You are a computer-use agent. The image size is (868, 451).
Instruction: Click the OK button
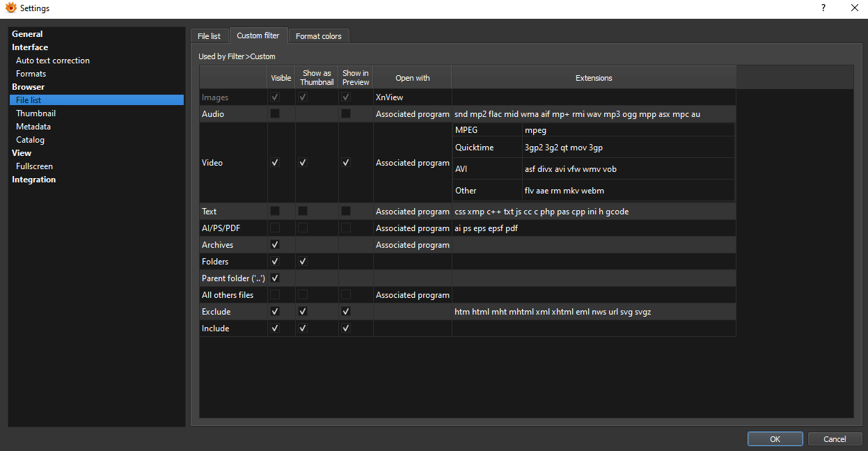point(775,439)
